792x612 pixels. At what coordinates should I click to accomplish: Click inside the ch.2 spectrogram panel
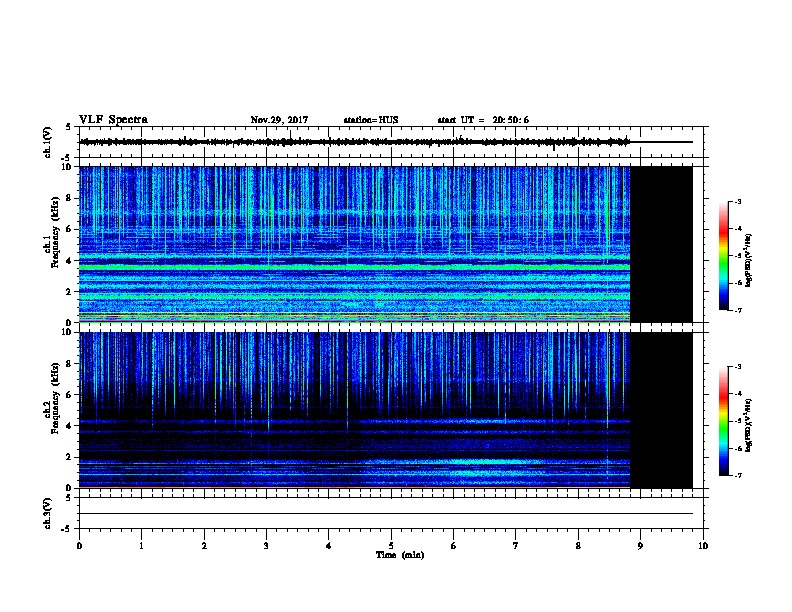(x=355, y=410)
